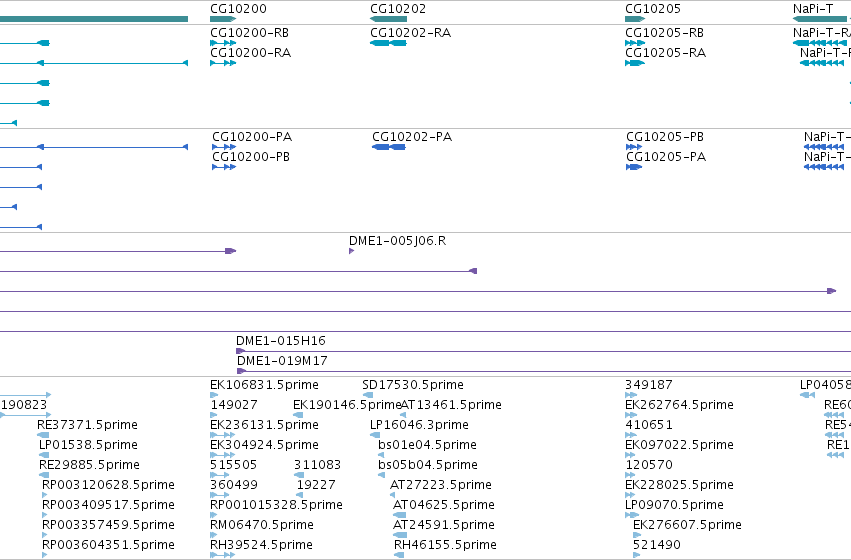This screenshot has width=851, height=560.
Task: Open EST EK190146.5prime
Action: 347,405
